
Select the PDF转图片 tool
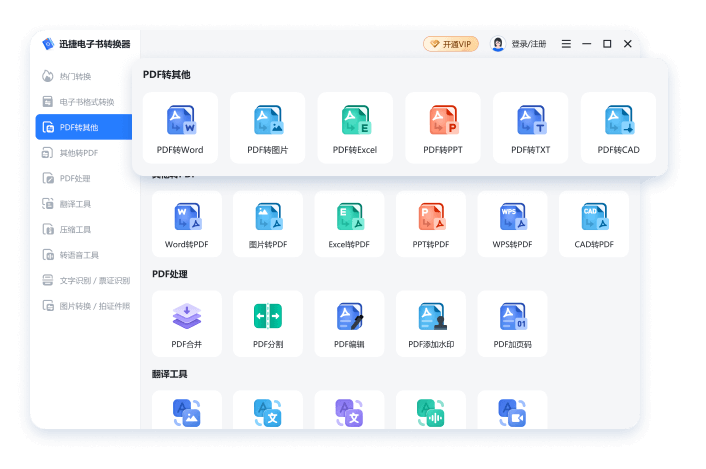coord(267,128)
